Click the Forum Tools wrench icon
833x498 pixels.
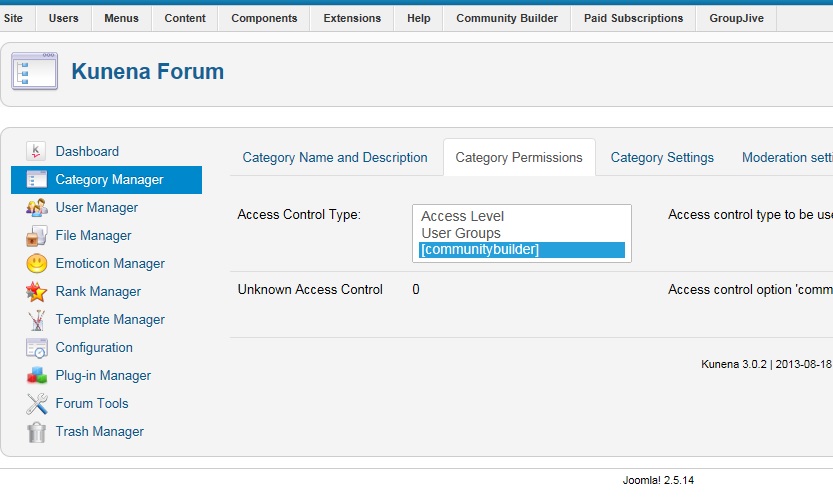[36, 403]
